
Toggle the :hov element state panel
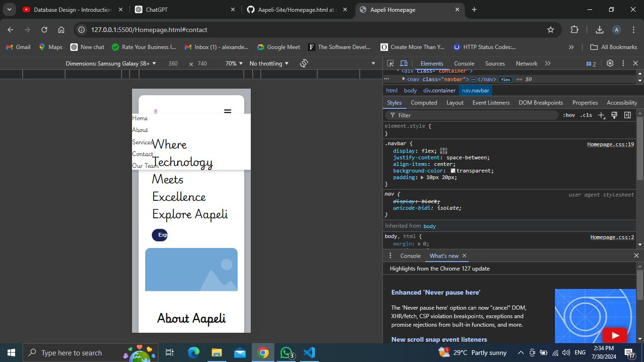coord(569,115)
